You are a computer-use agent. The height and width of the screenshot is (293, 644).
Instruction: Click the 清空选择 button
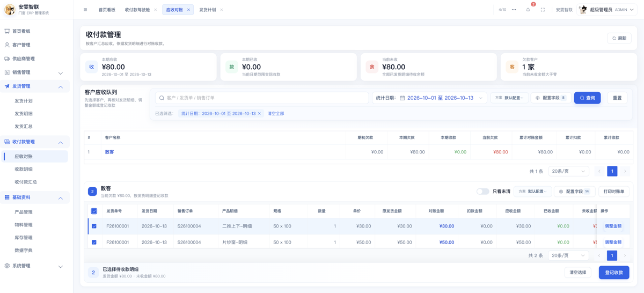(578, 273)
